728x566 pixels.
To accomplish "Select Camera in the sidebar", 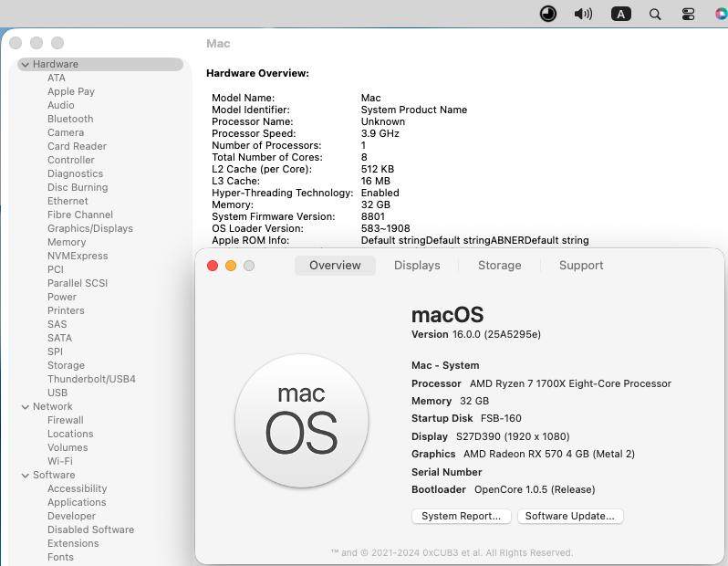I will tap(66, 132).
